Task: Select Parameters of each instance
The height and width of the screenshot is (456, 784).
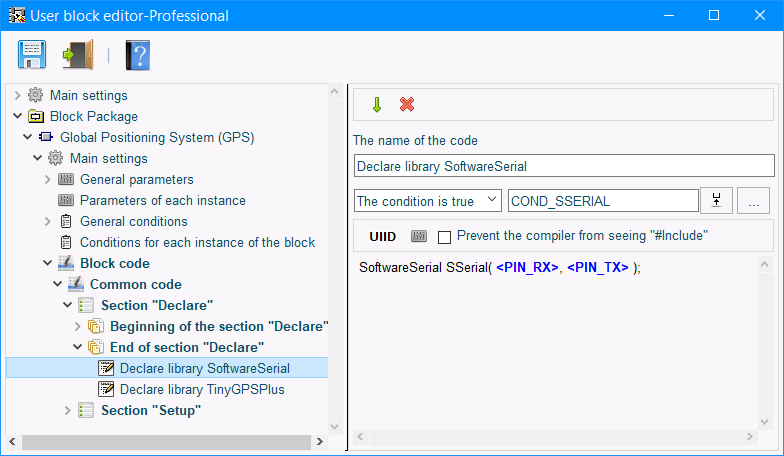Action: (x=163, y=200)
